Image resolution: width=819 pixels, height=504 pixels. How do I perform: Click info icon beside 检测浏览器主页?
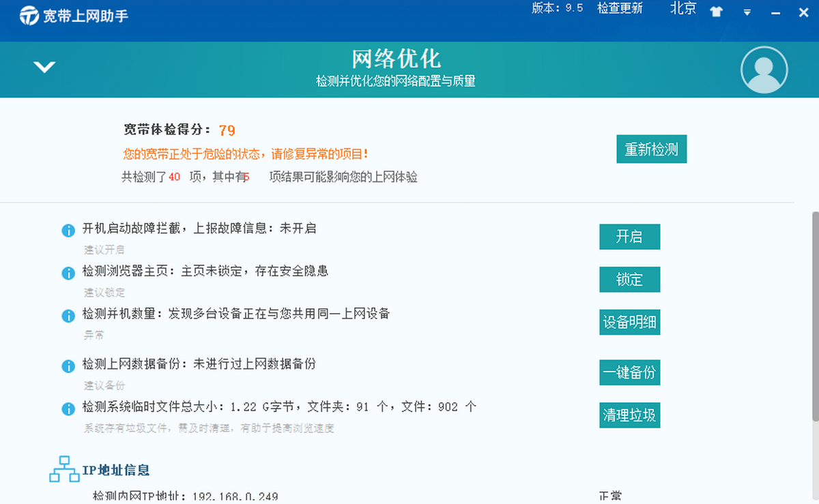click(x=68, y=273)
